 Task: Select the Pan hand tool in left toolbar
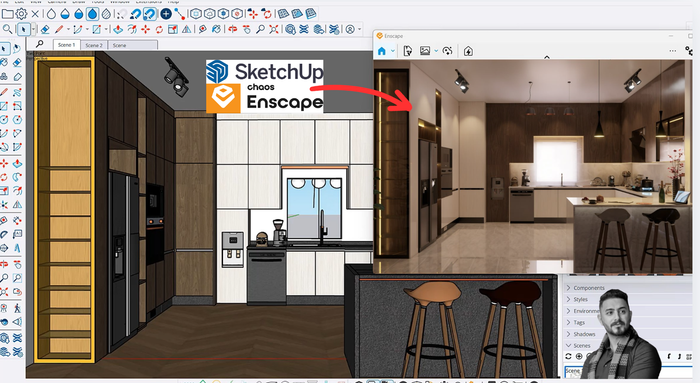tap(17, 264)
